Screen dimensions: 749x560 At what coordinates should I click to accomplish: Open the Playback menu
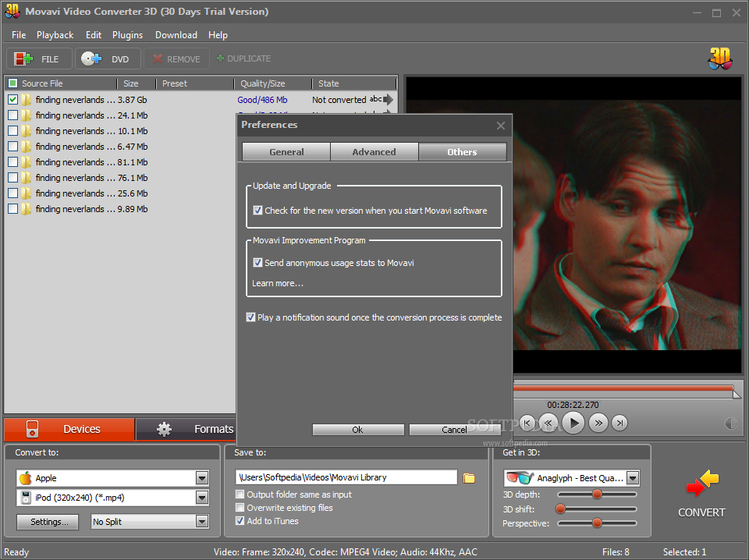[x=55, y=35]
